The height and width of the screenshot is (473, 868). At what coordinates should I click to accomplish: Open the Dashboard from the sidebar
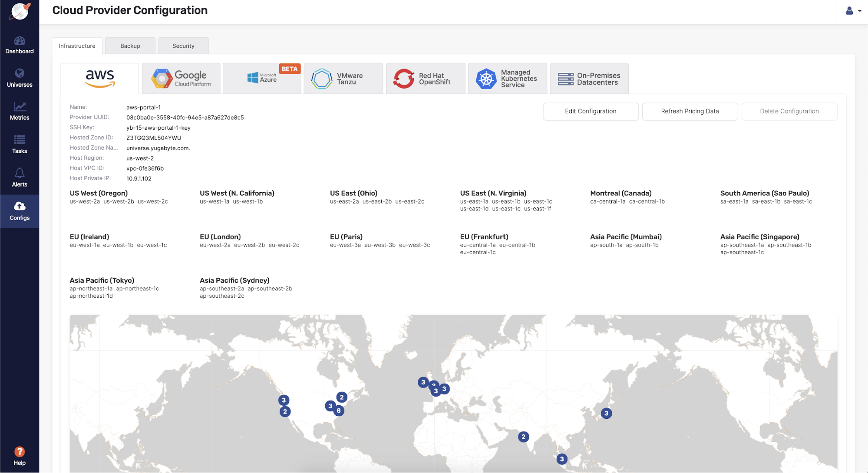(20, 45)
